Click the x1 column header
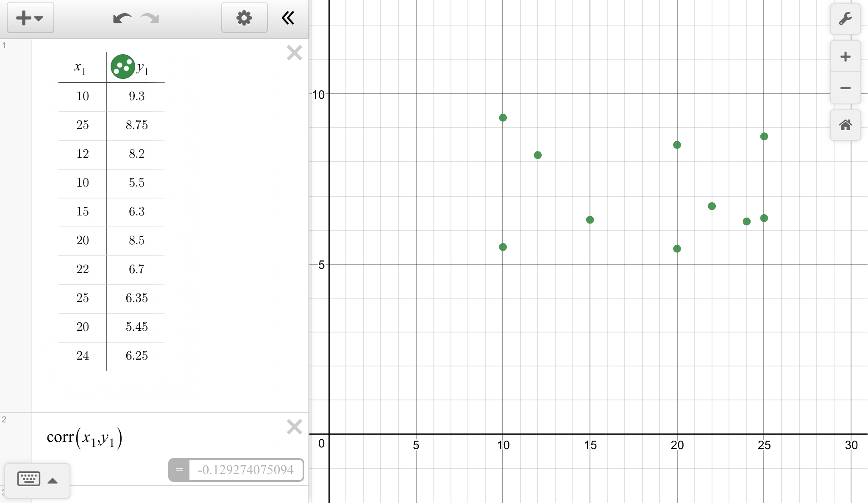The width and height of the screenshot is (868, 503). click(x=81, y=67)
